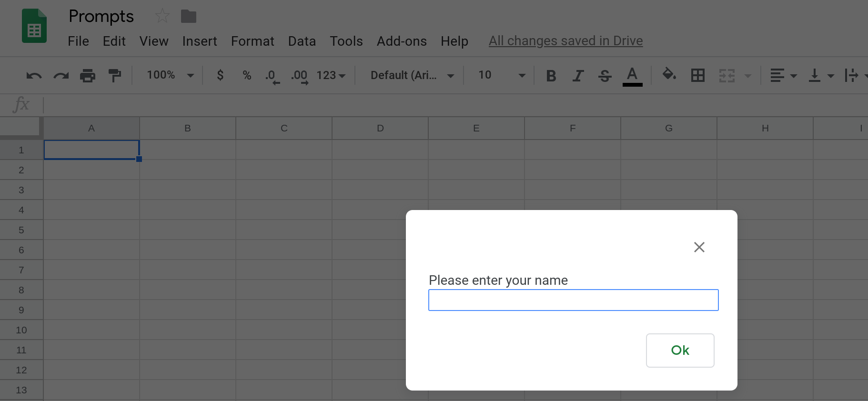Select column D header

click(x=380, y=128)
